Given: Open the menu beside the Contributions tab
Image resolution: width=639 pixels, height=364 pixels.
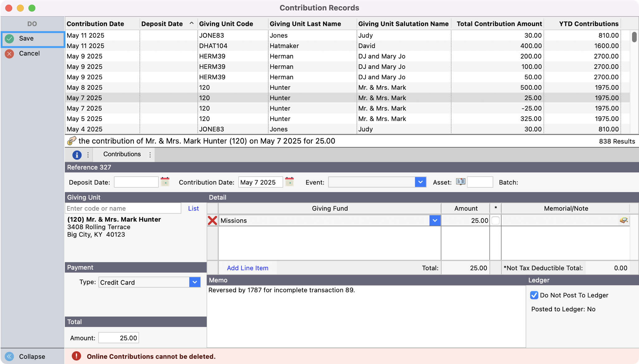Looking at the screenshot, I should [150, 155].
